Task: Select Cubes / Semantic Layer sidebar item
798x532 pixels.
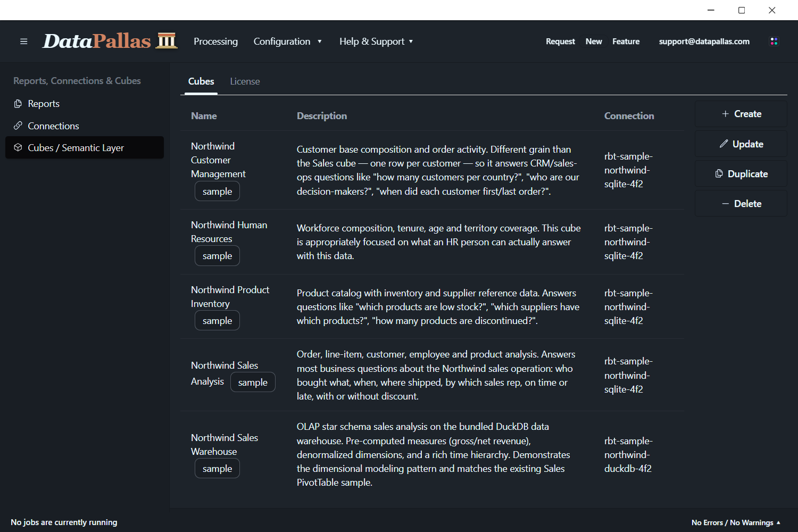Action: (x=85, y=147)
